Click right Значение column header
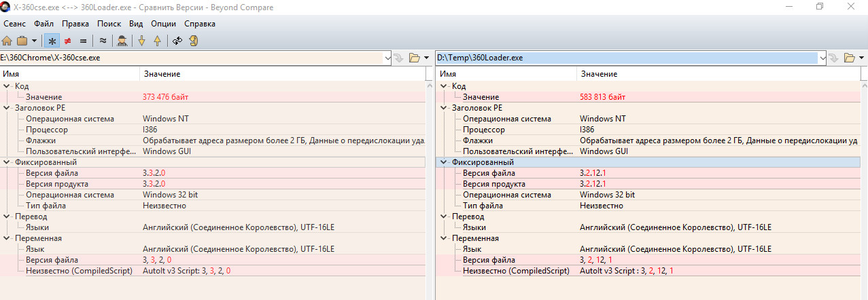868x300 pixels. click(717, 73)
